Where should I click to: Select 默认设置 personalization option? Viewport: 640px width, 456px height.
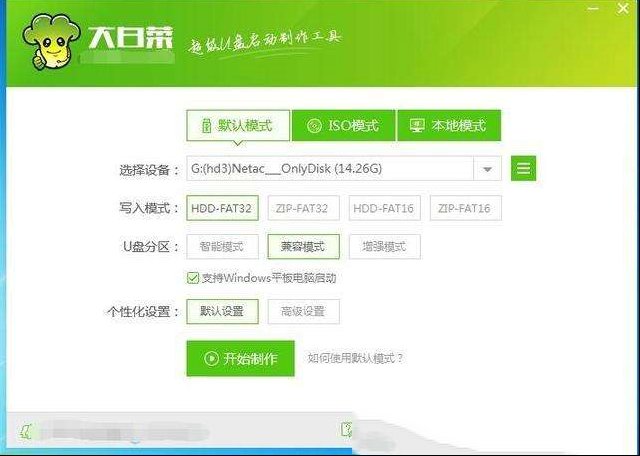tap(222, 311)
